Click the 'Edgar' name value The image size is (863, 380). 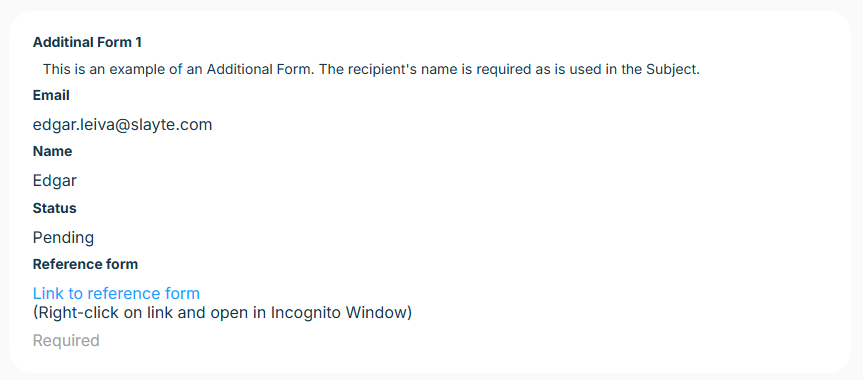[55, 181]
